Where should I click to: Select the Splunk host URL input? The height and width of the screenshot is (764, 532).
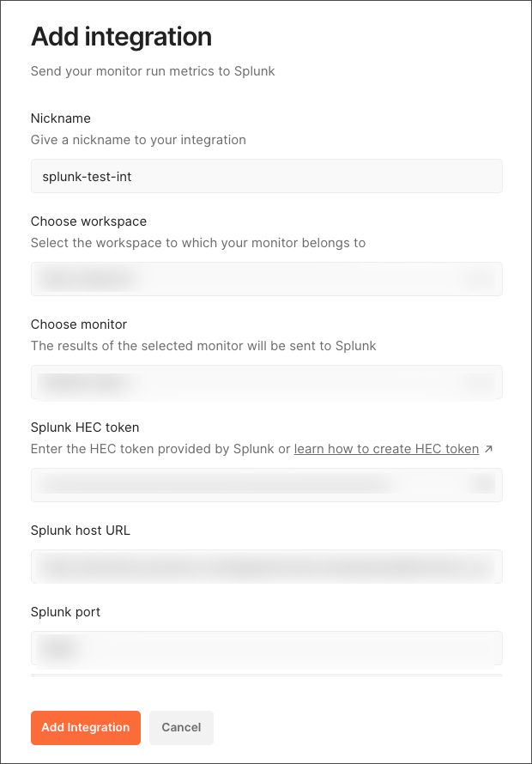(267, 567)
